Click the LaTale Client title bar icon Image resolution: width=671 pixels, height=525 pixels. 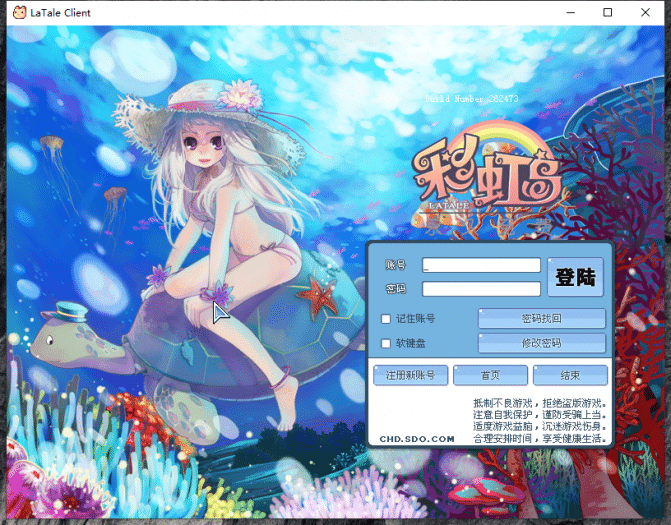[18, 13]
